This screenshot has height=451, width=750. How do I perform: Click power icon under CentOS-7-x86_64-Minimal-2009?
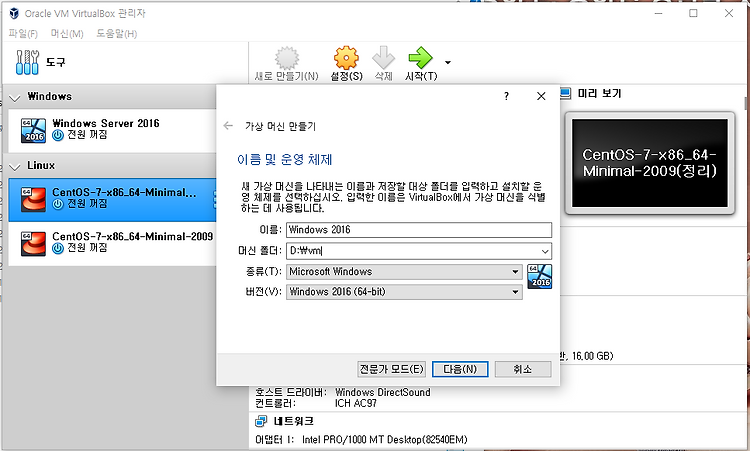pos(58,248)
